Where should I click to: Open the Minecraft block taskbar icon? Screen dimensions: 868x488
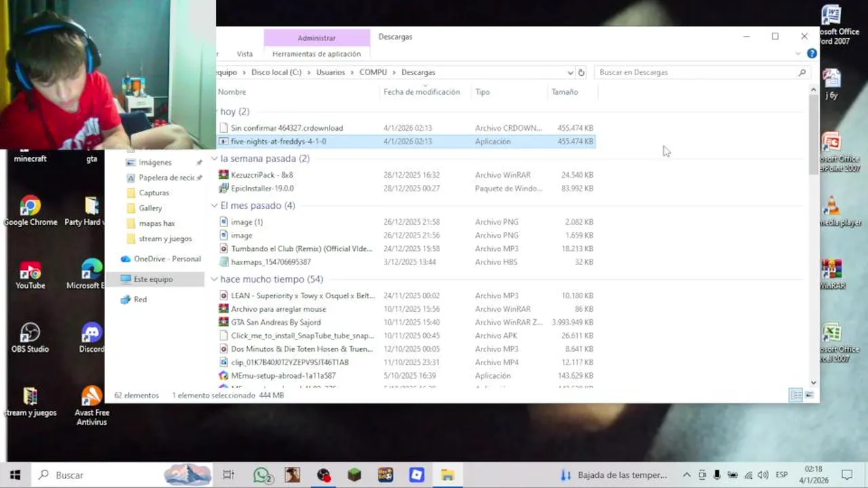[x=355, y=475]
